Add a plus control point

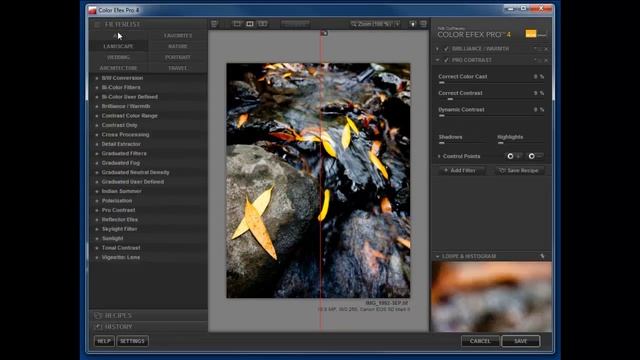pos(513,156)
